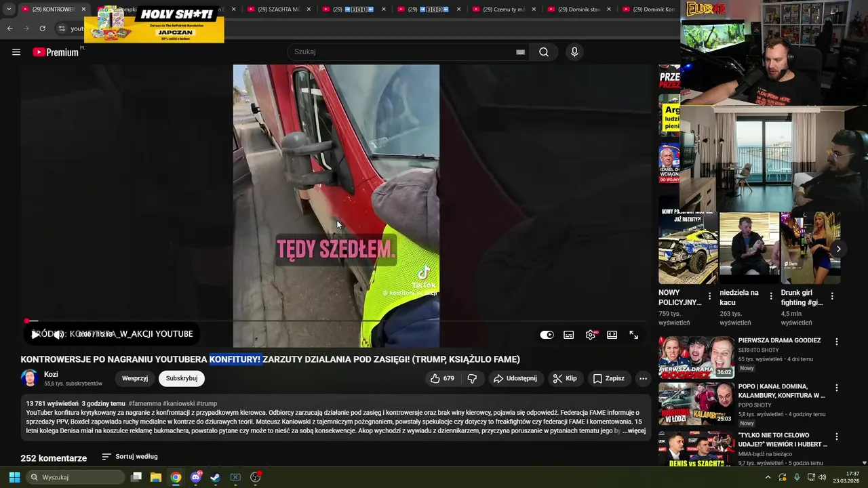
Task: Expand description with ...więcej
Action: click(x=634, y=430)
